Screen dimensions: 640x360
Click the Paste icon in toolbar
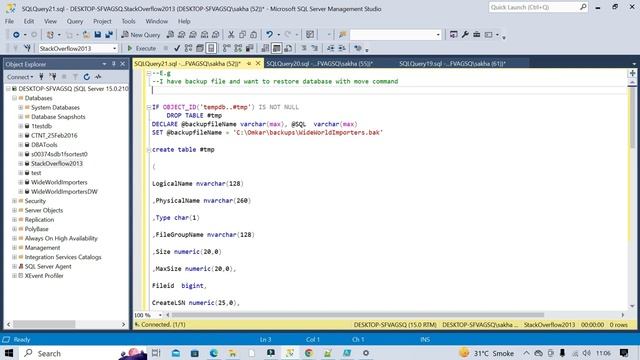click(x=253, y=35)
